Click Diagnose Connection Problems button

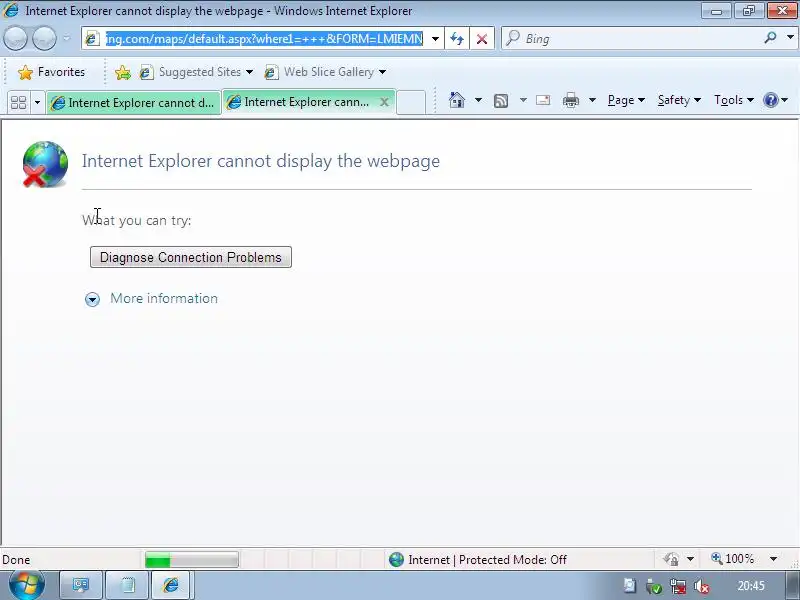(191, 257)
